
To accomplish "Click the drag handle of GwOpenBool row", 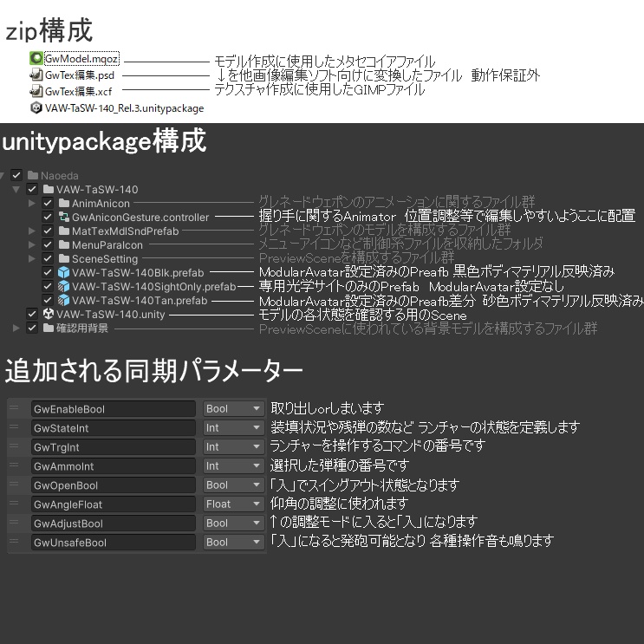I will pyautogui.click(x=14, y=485).
